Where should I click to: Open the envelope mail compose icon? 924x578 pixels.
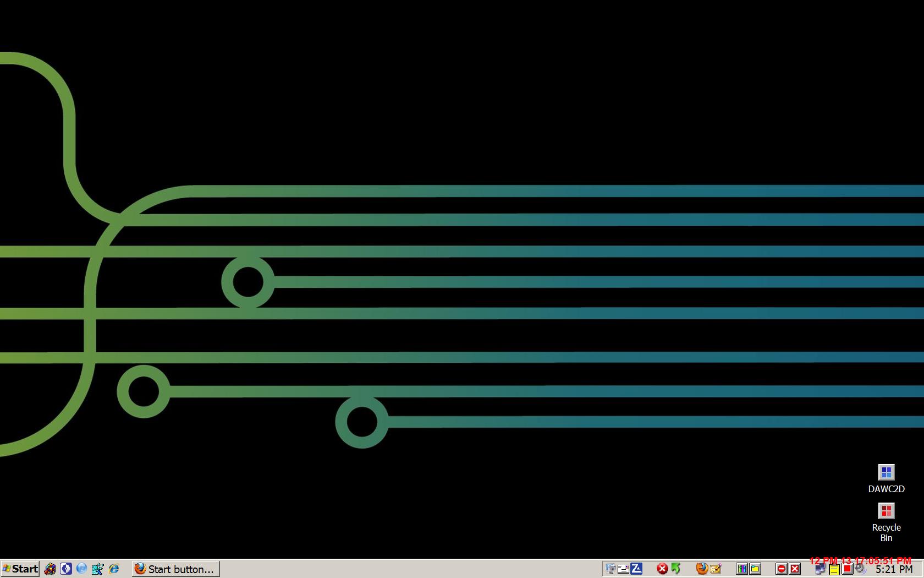tap(716, 569)
